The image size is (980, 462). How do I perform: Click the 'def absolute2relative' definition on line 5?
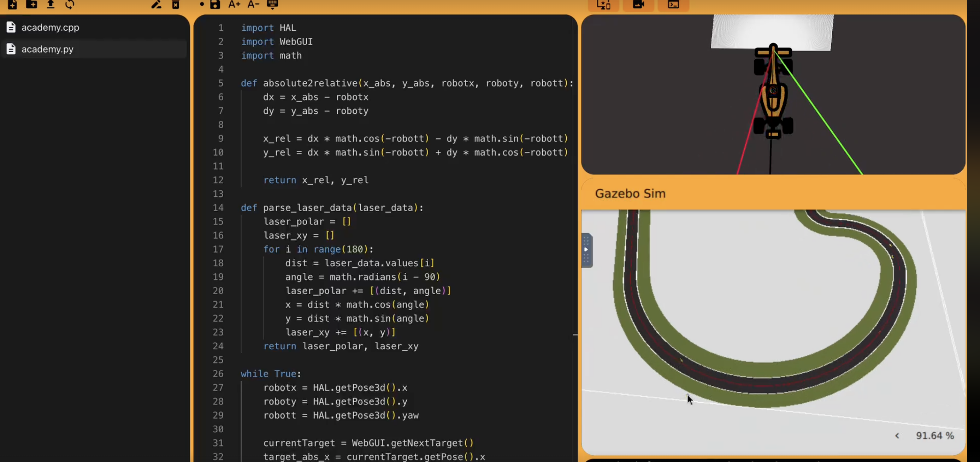pos(407,83)
